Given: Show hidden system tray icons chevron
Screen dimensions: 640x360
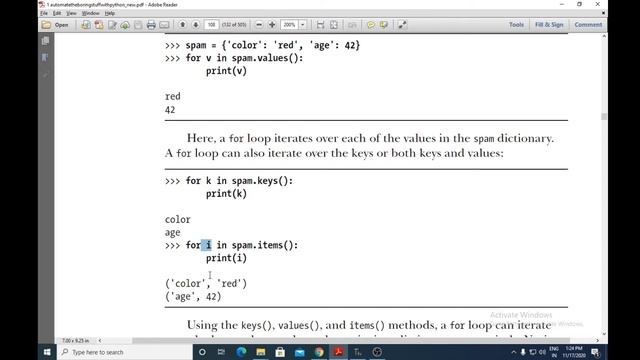Looking at the screenshot, I should coord(514,352).
